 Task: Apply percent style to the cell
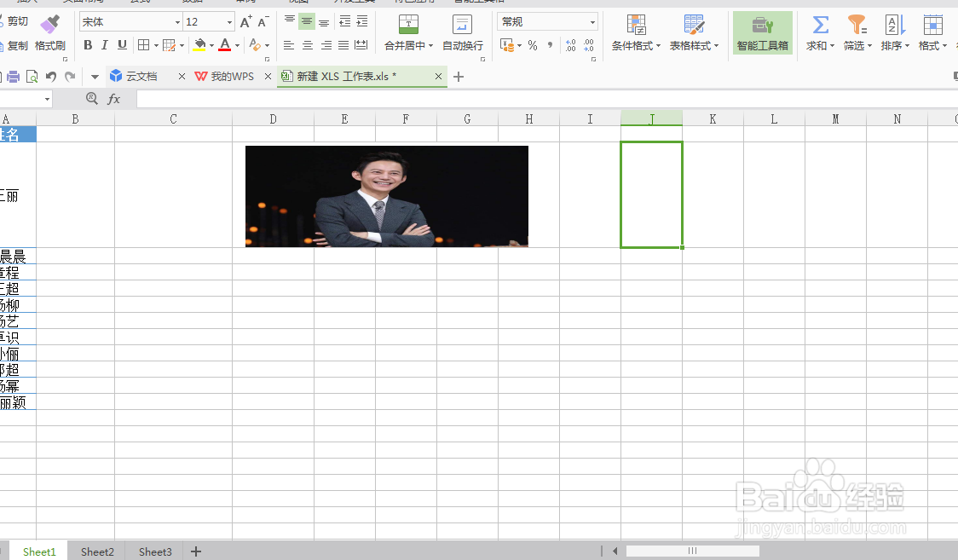click(x=533, y=45)
